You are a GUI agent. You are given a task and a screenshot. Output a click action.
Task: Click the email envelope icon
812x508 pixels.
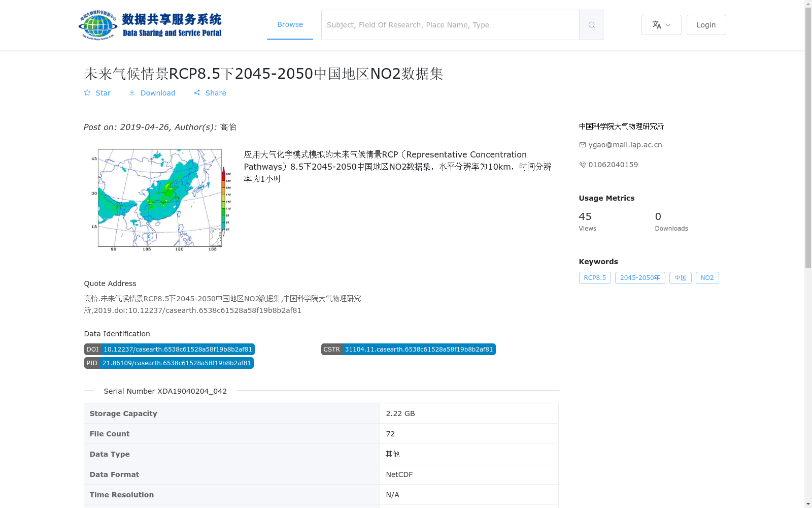tap(582, 145)
